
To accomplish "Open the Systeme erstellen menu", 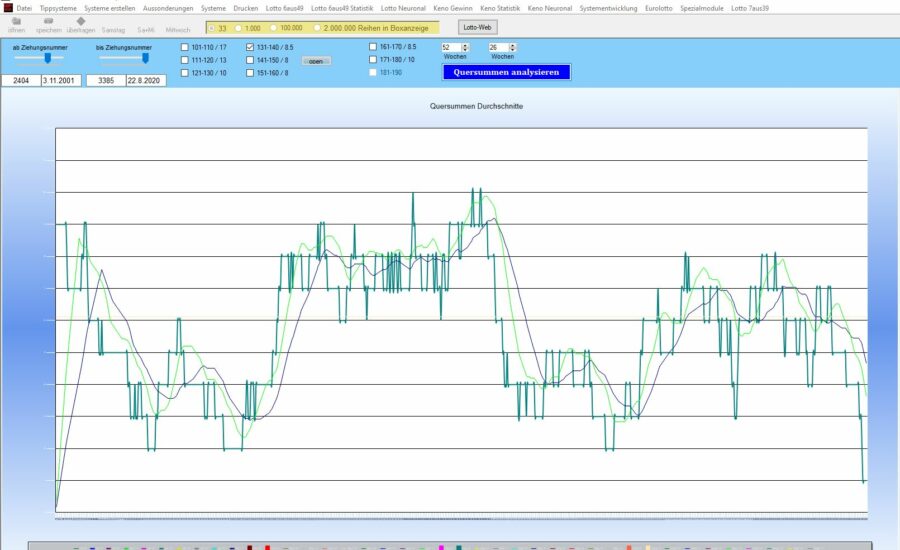I will [x=110, y=8].
